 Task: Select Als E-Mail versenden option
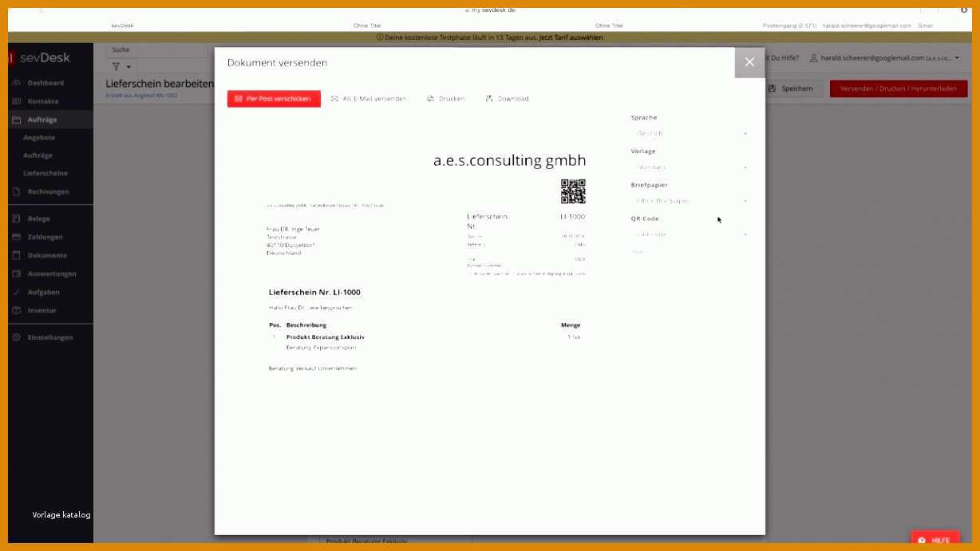(369, 99)
